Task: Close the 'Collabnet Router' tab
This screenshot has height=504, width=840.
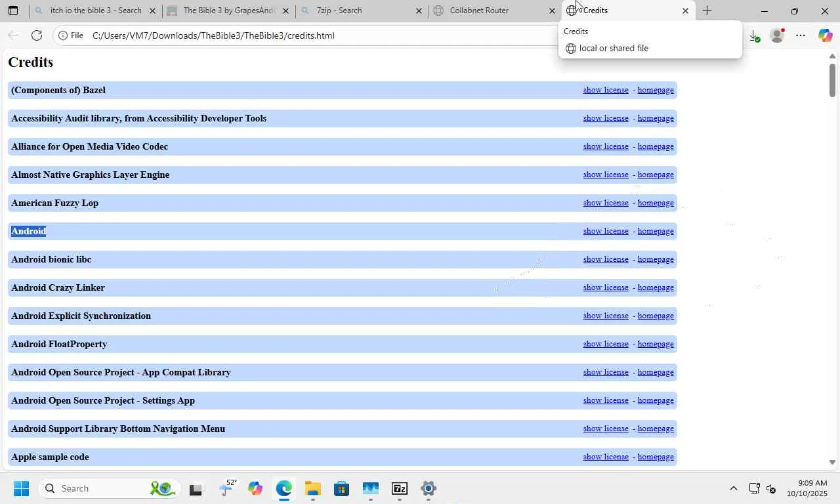Action: pyautogui.click(x=552, y=10)
